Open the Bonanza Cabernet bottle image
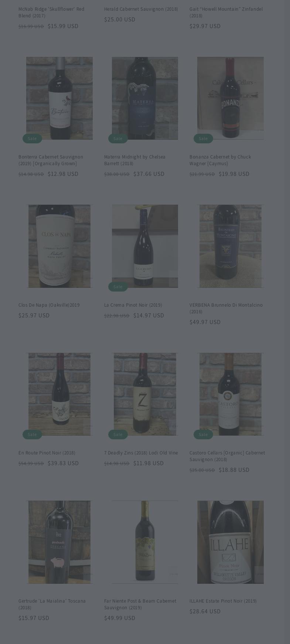The width and height of the screenshot is (290, 644). (x=231, y=98)
